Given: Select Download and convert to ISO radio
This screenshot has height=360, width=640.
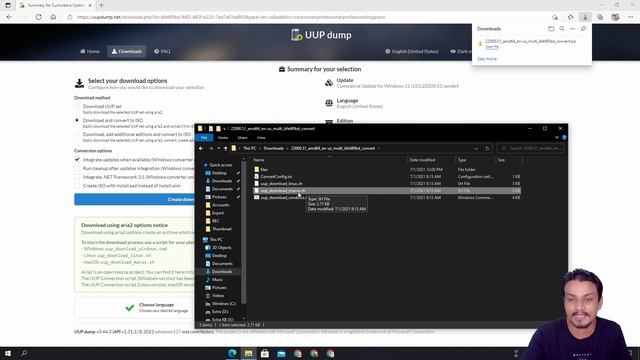Looking at the screenshot, I should pos(77,120).
